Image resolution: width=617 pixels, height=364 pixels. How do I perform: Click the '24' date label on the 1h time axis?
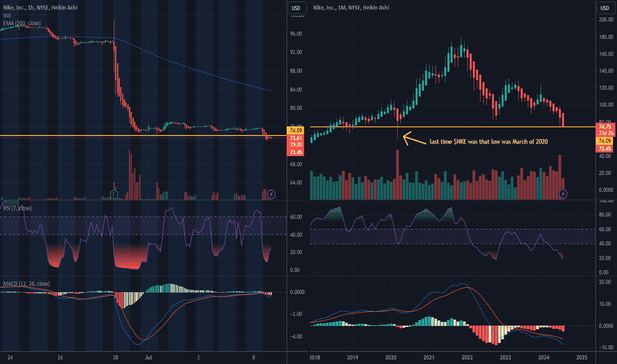click(10, 357)
